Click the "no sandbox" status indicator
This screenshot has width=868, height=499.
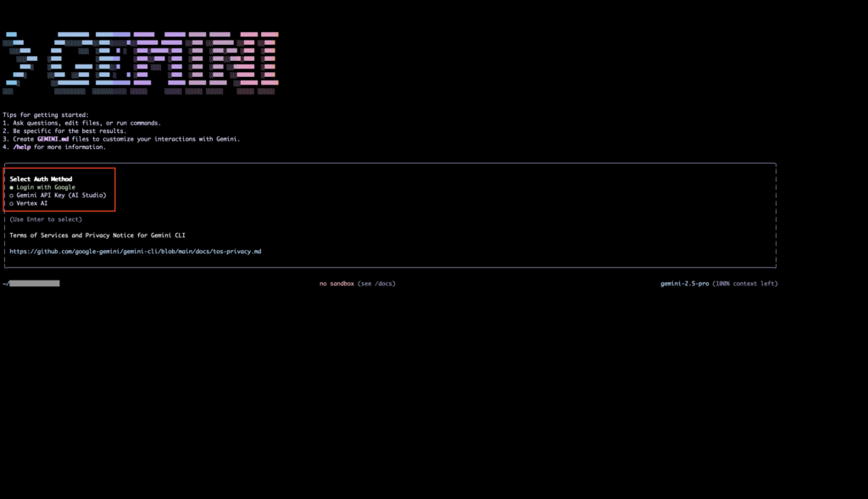click(x=337, y=283)
